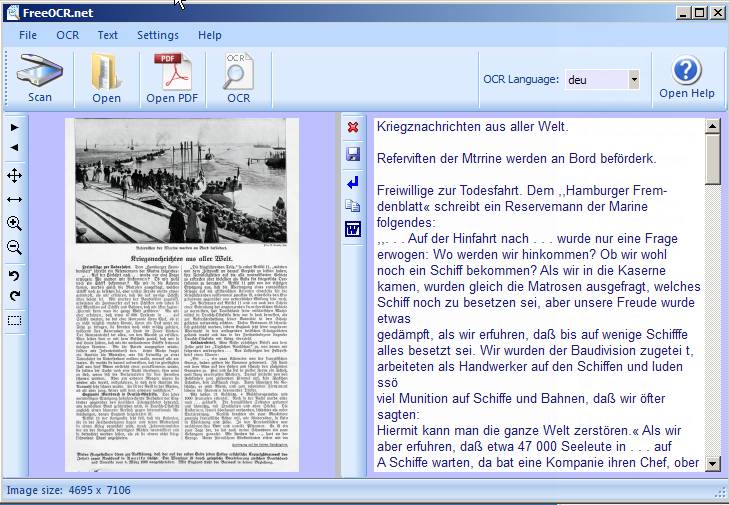Open the File menu
Image resolution: width=729 pixels, height=505 pixels.
(28, 35)
